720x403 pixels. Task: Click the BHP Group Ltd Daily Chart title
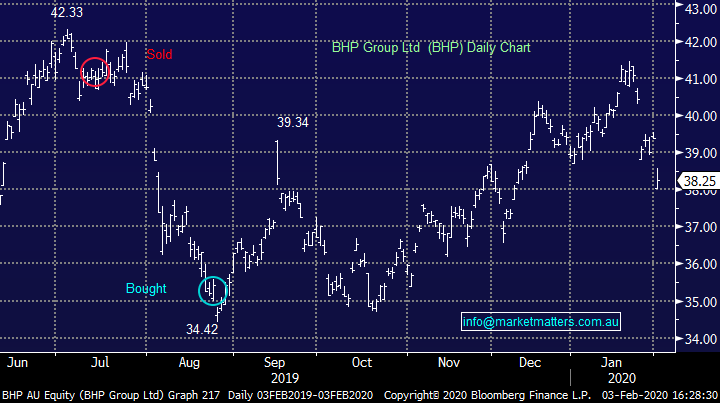click(431, 47)
